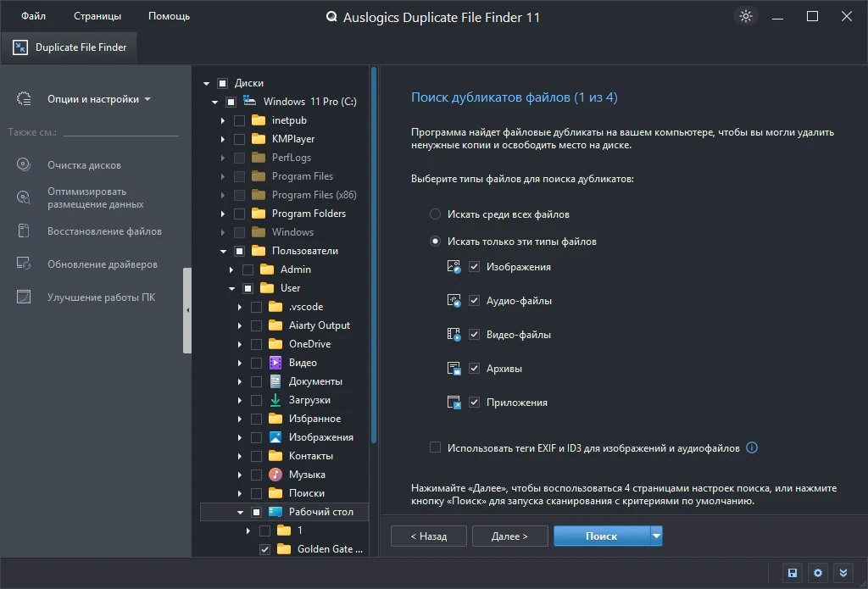
Task: Uncheck the Архивы checkbox
Action: 475,368
